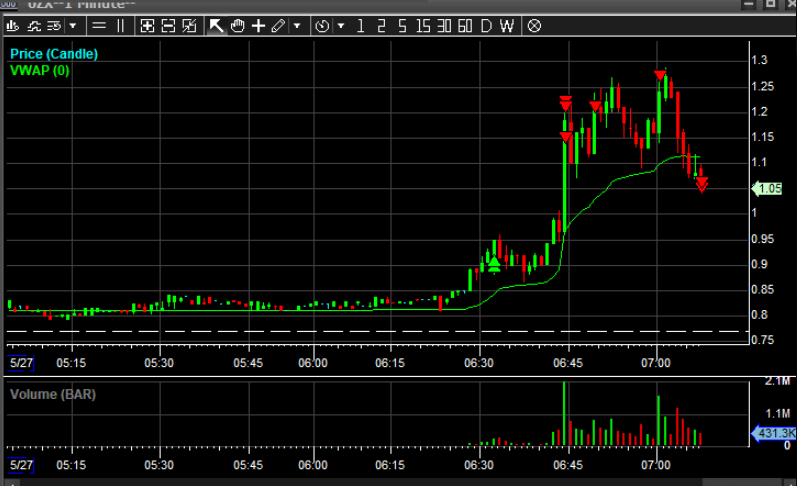The image size is (797, 486).
Task: Click the 5/27 date label on price axis
Action: [x=21, y=363]
